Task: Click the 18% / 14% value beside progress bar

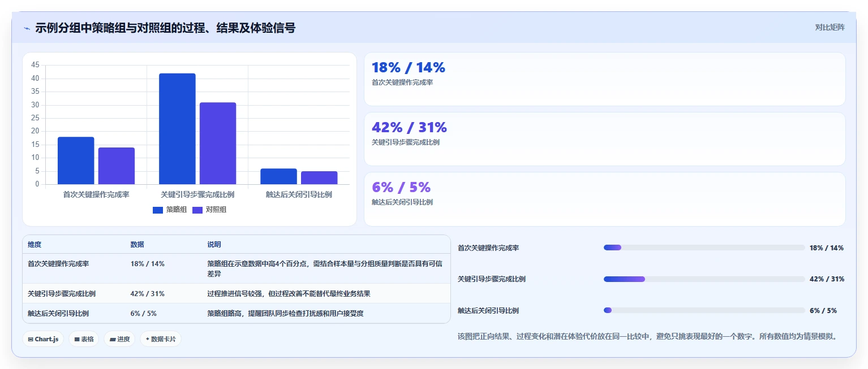Action: [x=827, y=248]
